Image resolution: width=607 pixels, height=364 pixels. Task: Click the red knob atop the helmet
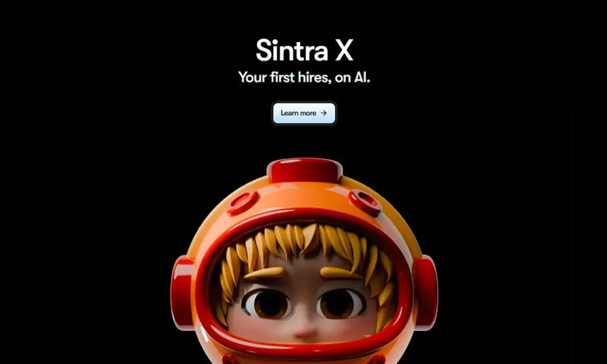(305, 170)
